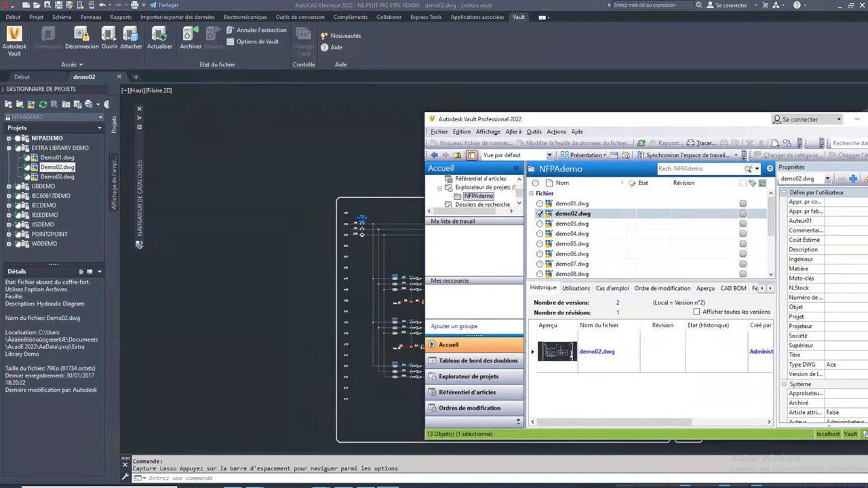868x488 pixels.
Task: Open Options de Vault
Action: pyautogui.click(x=252, y=41)
